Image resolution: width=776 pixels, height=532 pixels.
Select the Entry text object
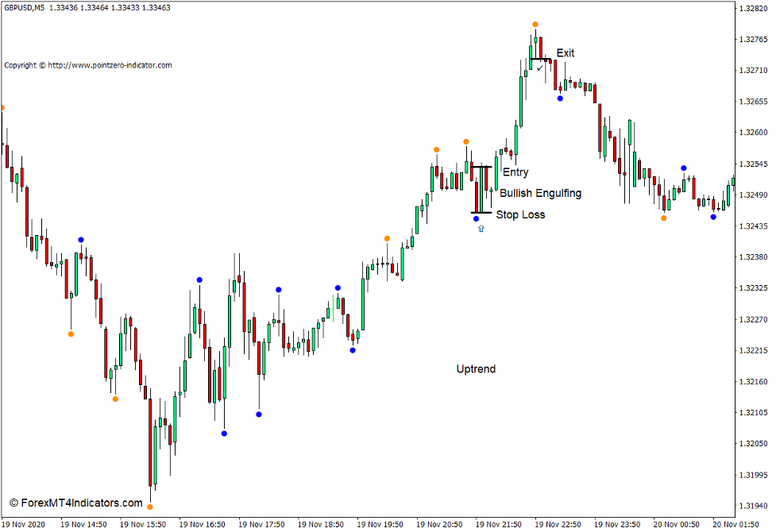(x=515, y=173)
